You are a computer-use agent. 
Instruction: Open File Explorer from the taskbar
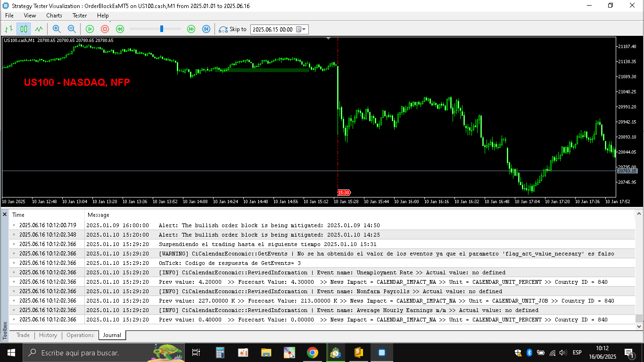(266, 353)
